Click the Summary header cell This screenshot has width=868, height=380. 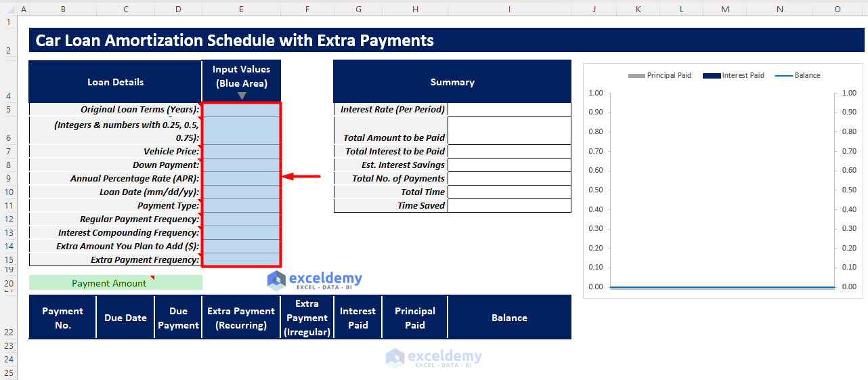pos(452,82)
